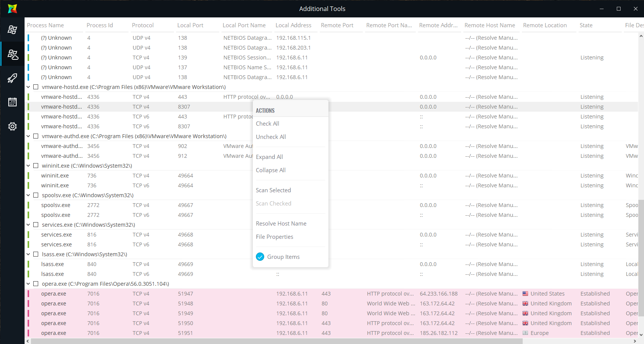Click the colorful app logo in the title bar
This screenshot has height=344, width=644.
12,8
